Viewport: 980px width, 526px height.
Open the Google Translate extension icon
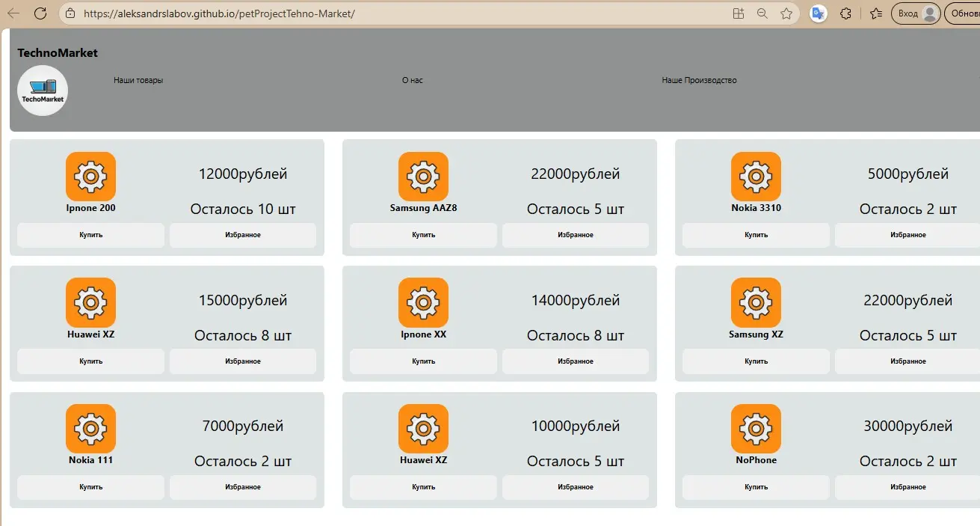click(x=819, y=13)
